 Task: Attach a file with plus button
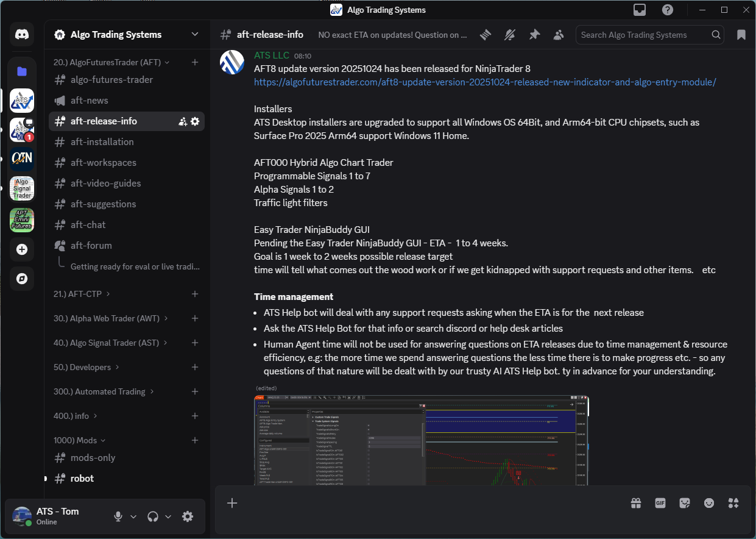[x=232, y=503]
